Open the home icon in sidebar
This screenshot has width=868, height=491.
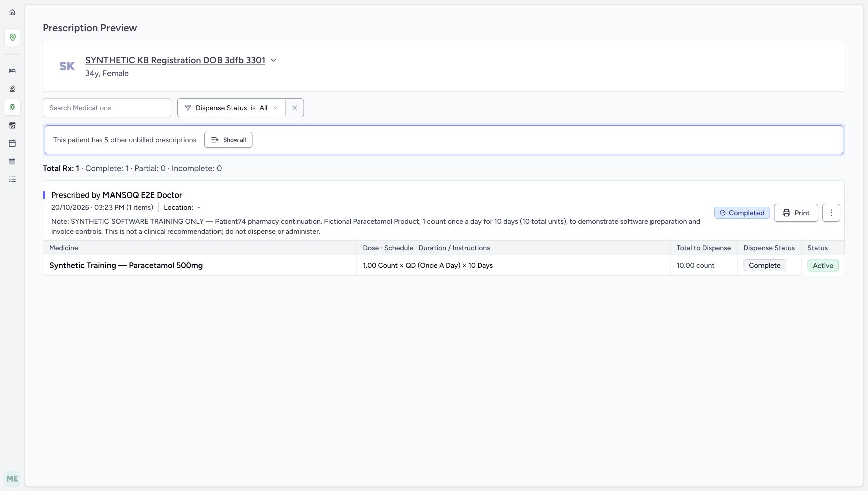click(12, 12)
